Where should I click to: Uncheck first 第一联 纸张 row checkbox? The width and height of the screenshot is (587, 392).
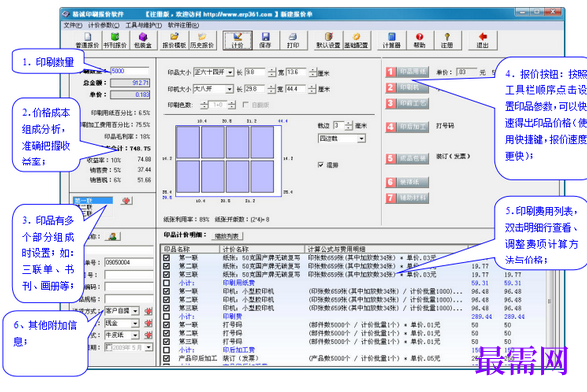[166, 258]
